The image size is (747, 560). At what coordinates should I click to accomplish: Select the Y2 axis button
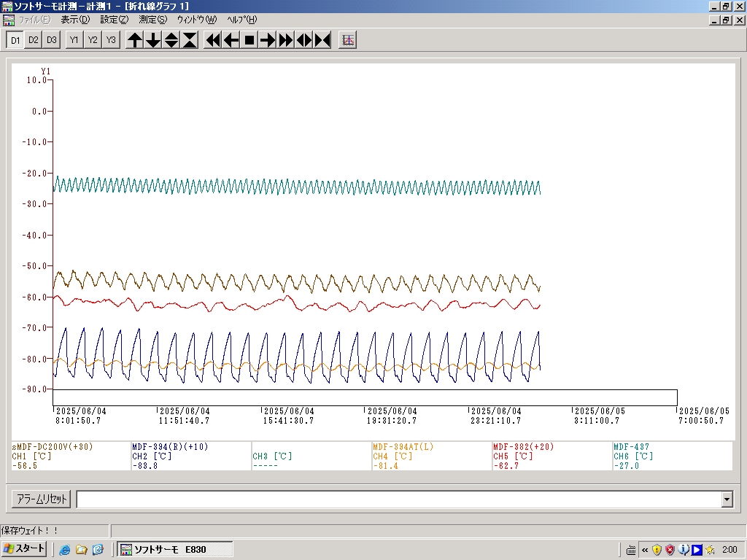coord(93,40)
